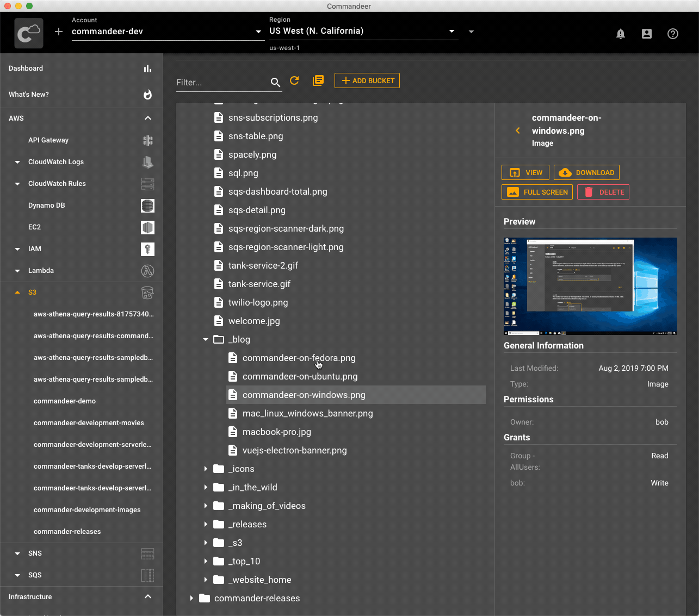This screenshot has width=699, height=616.
Task: Open the Region dropdown arrow
Action: point(451,31)
